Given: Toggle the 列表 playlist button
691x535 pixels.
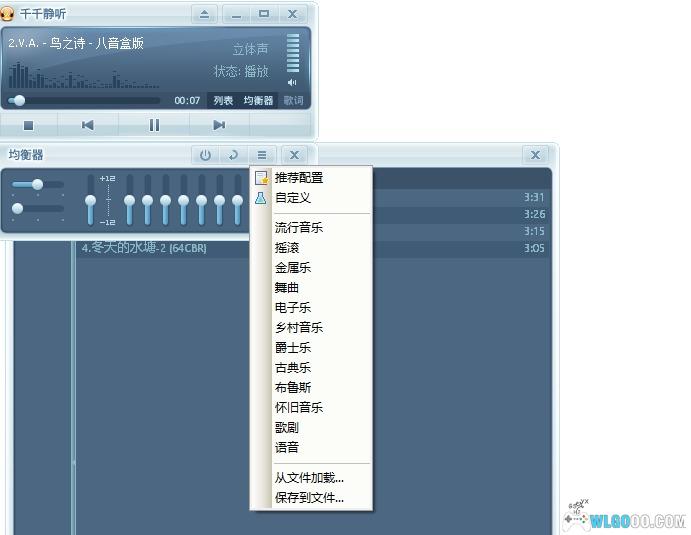Looking at the screenshot, I should (223, 100).
